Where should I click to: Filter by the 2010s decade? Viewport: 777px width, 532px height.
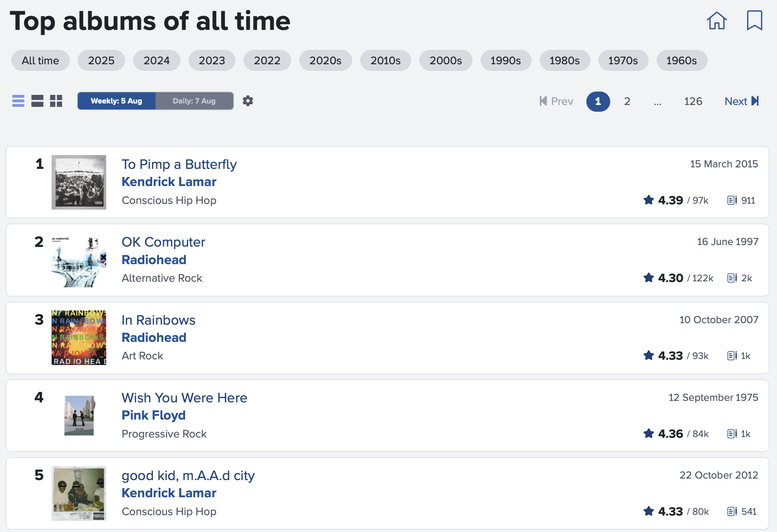pyautogui.click(x=385, y=61)
